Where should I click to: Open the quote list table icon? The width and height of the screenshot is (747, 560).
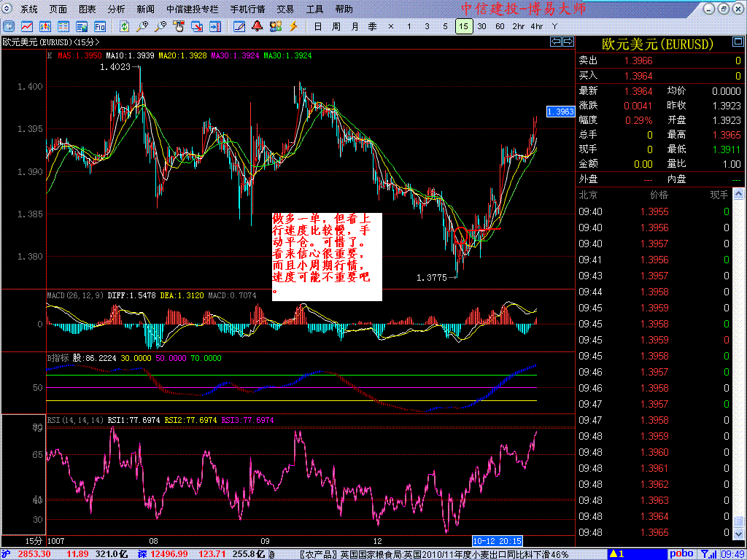(x=63, y=26)
